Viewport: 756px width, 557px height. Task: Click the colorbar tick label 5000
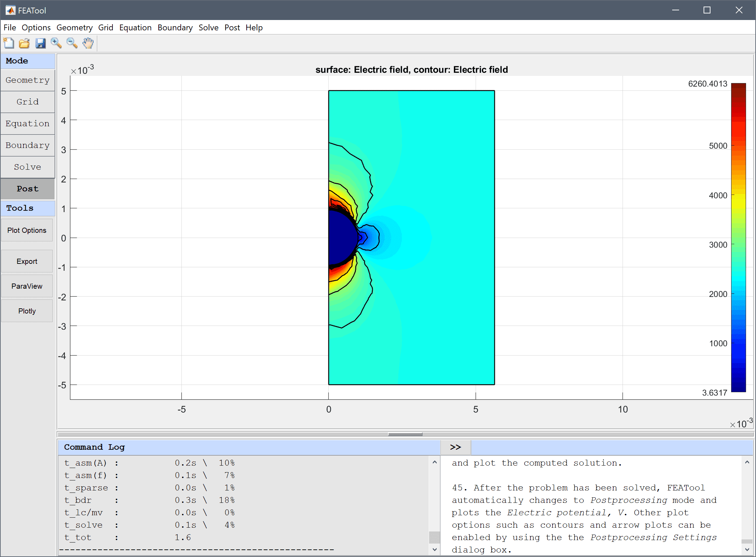click(x=718, y=146)
